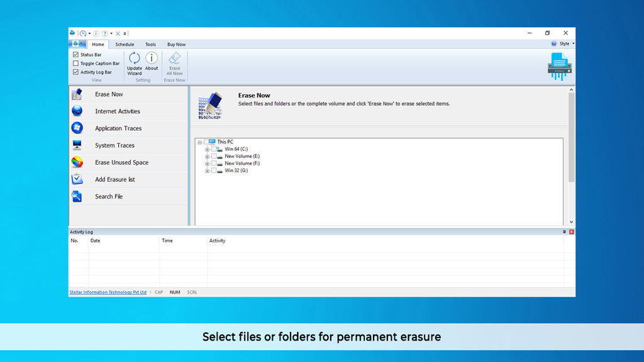The width and height of the screenshot is (644, 362).
Task: Open the Tools ribbon tab
Action: pyautogui.click(x=150, y=45)
